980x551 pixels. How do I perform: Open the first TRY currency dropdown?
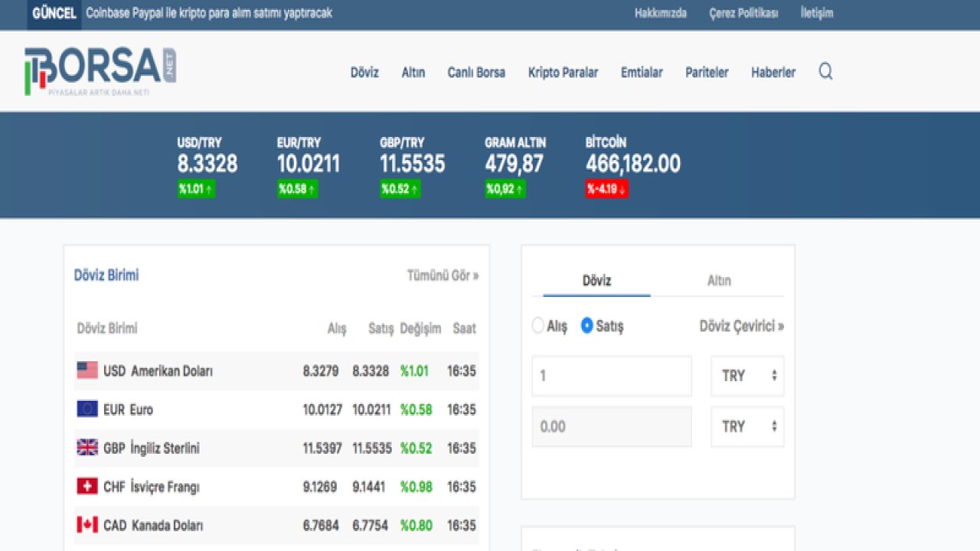pos(746,376)
